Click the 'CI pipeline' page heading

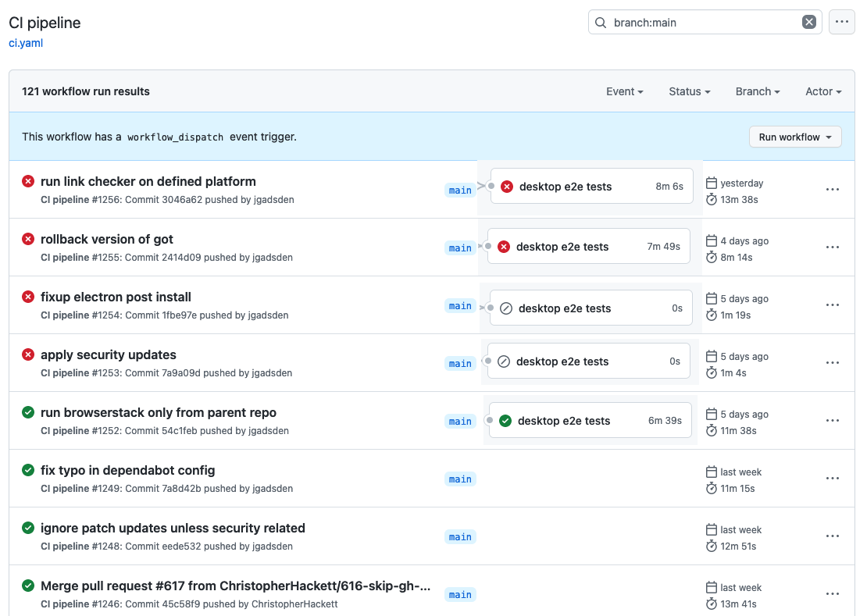(x=45, y=23)
